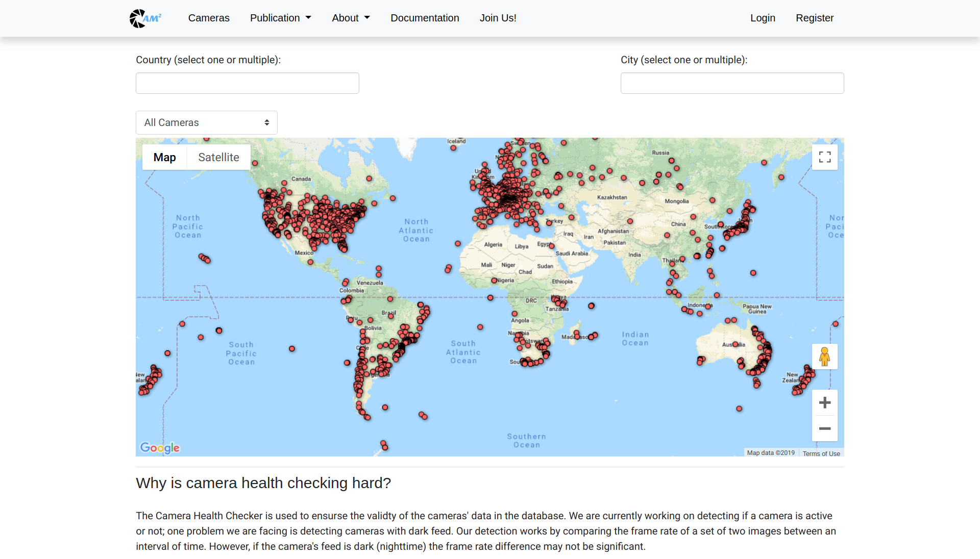This screenshot has width=980, height=559.
Task: Click the Login link
Action: pos(763,18)
